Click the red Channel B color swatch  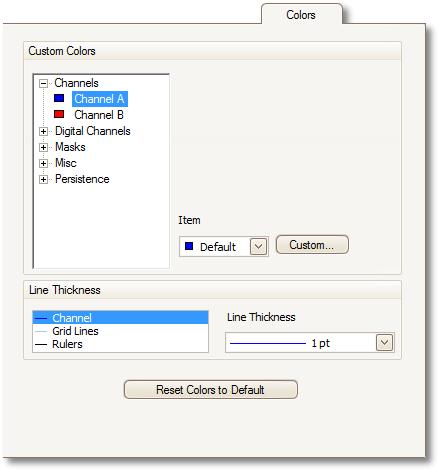click(59, 114)
